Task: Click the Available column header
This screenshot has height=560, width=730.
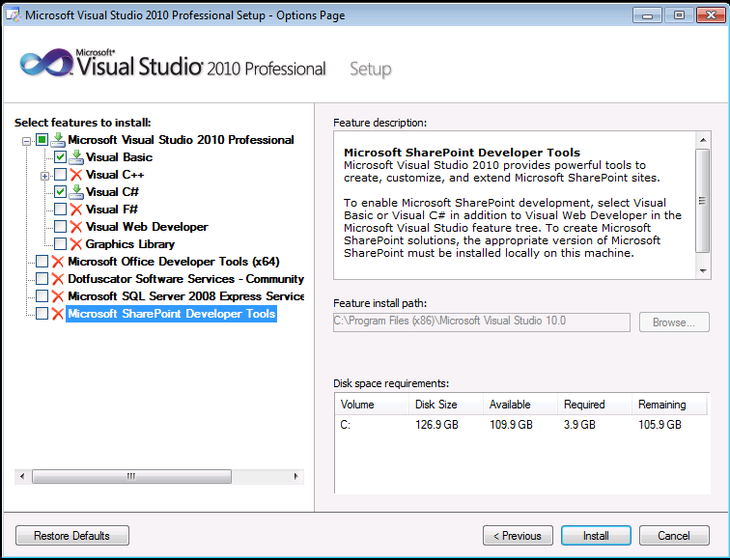Action: 520,404
